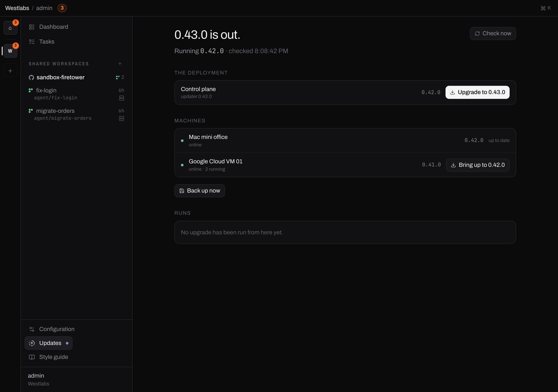Open the fix-login workspace entry
The image size is (558, 392).
pyautogui.click(x=76, y=94)
